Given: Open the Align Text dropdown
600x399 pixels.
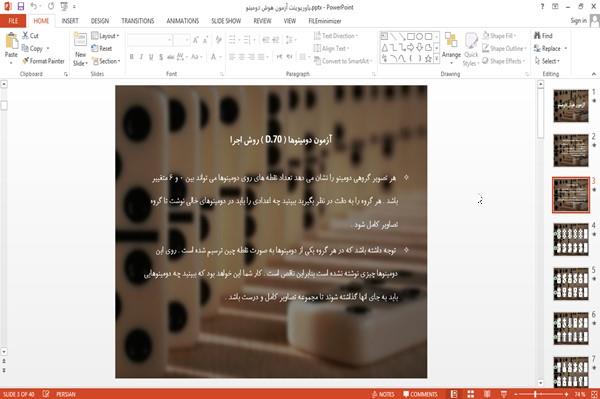Looking at the screenshot, I should point(330,48).
